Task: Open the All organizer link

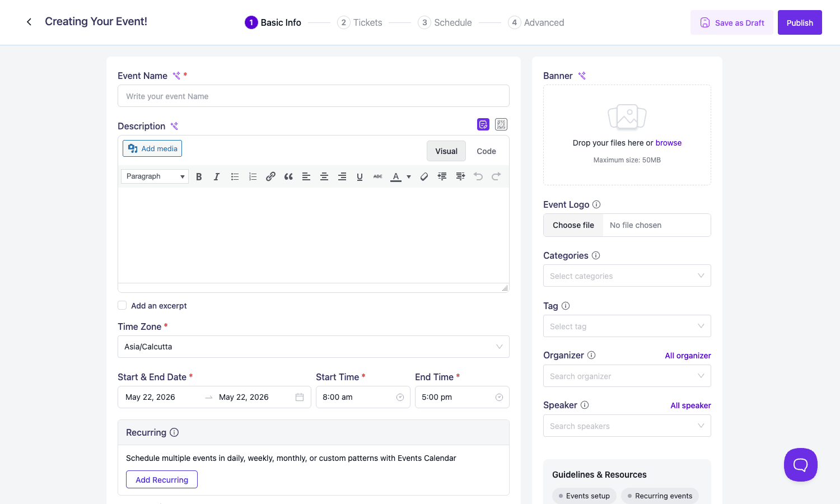Action: coord(688,356)
